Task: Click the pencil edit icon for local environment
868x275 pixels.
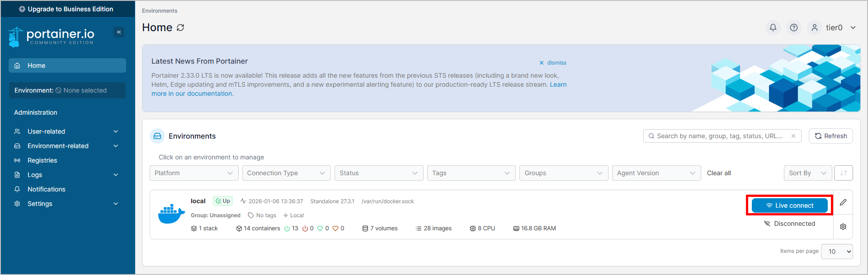Action: 843,202
